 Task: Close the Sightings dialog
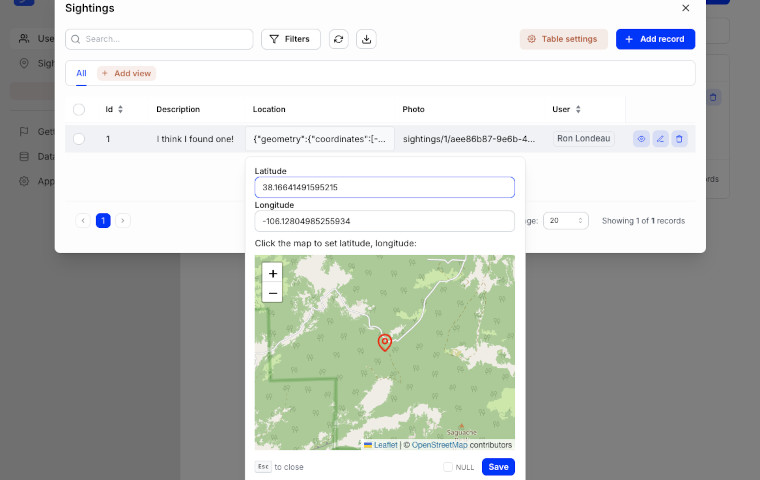[x=685, y=8]
